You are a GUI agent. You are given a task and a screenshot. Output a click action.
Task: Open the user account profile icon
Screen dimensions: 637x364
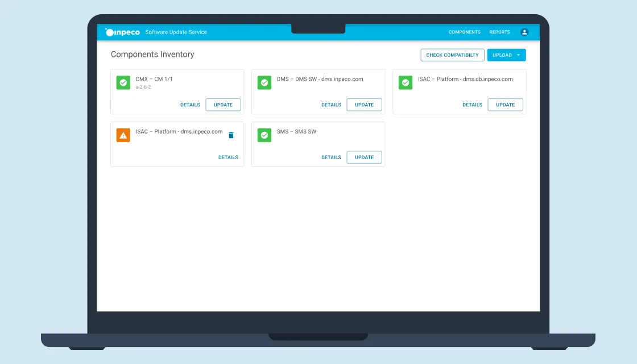(x=524, y=32)
